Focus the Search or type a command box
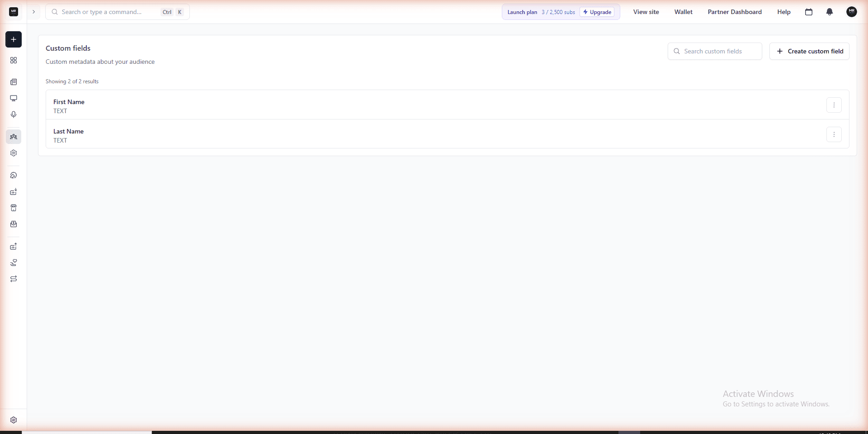The width and height of the screenshot is (868, 434). (118, 12)
